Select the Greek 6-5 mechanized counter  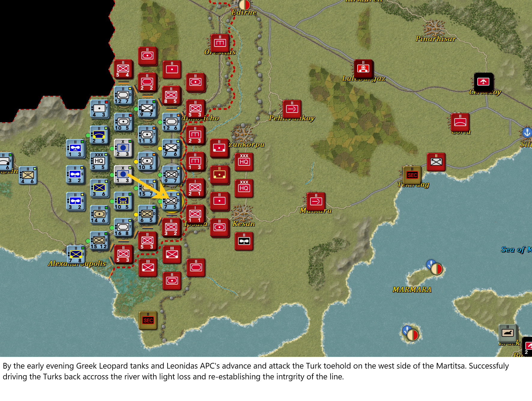point(147,214)
